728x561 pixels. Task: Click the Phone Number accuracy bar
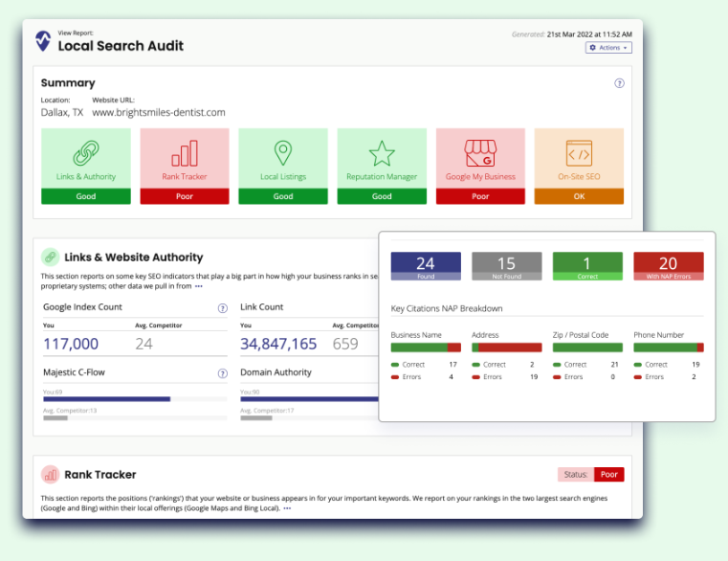[669, 348]
